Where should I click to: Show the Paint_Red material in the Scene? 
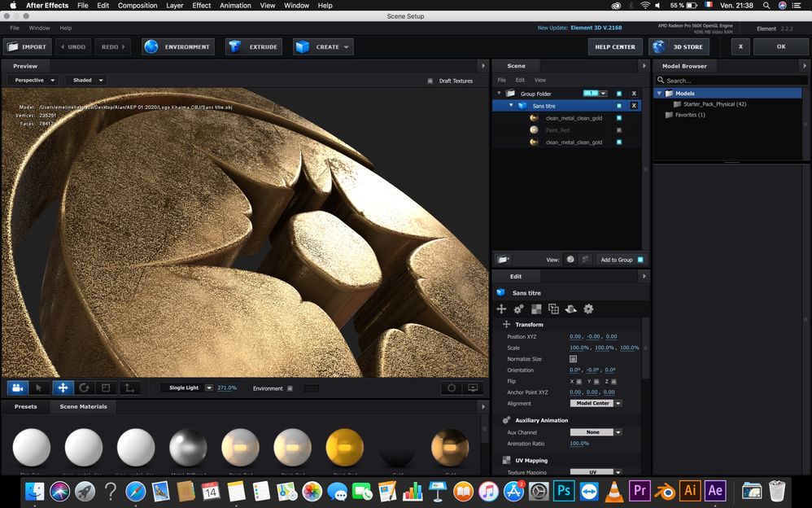(619, 130)
